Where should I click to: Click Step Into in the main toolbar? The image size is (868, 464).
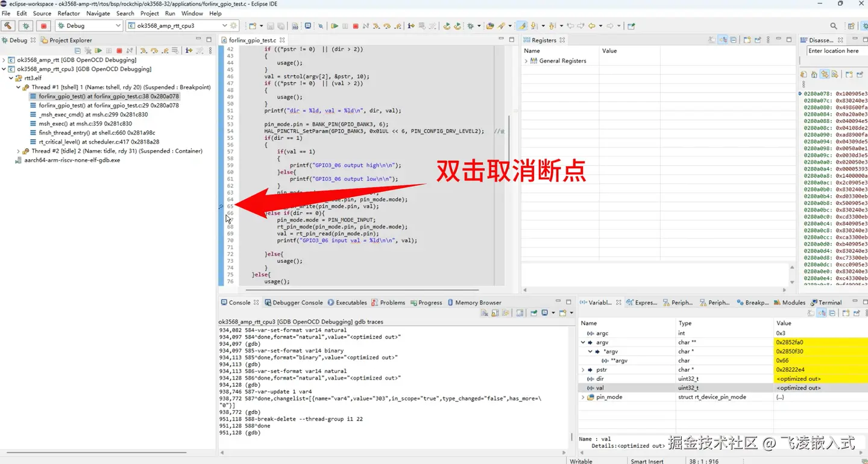coord(376,26)
